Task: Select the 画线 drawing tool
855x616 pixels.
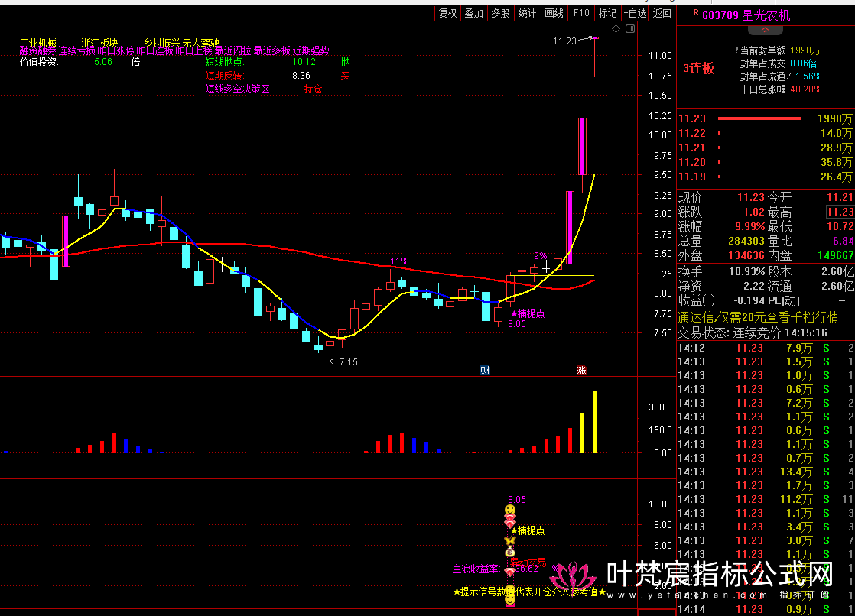Action: coord(554,13)
